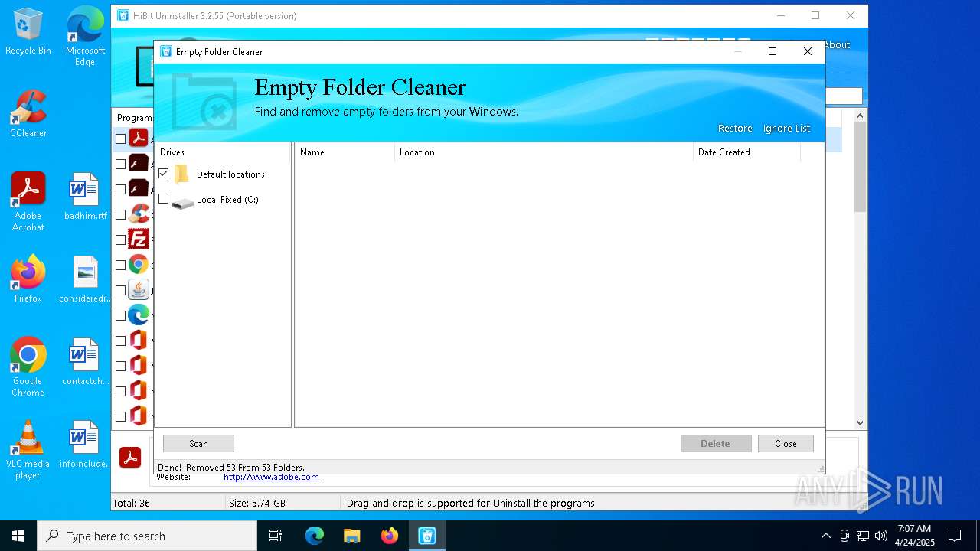This screenshot has width=980, height=551.
Task: Select the Default locations folder icon
Action: (182, 174)
